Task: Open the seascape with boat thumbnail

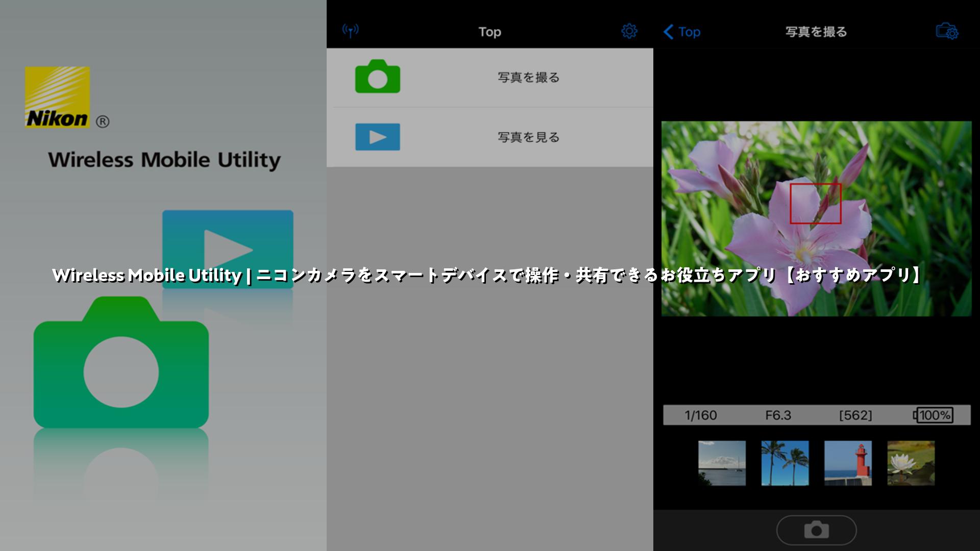Action: point(722,463)
